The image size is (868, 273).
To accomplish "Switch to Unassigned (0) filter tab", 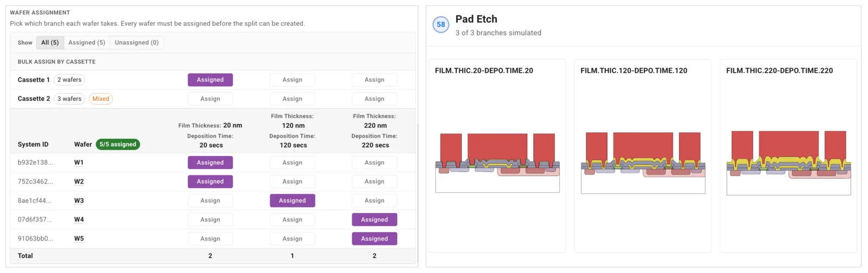I will 137,43.
